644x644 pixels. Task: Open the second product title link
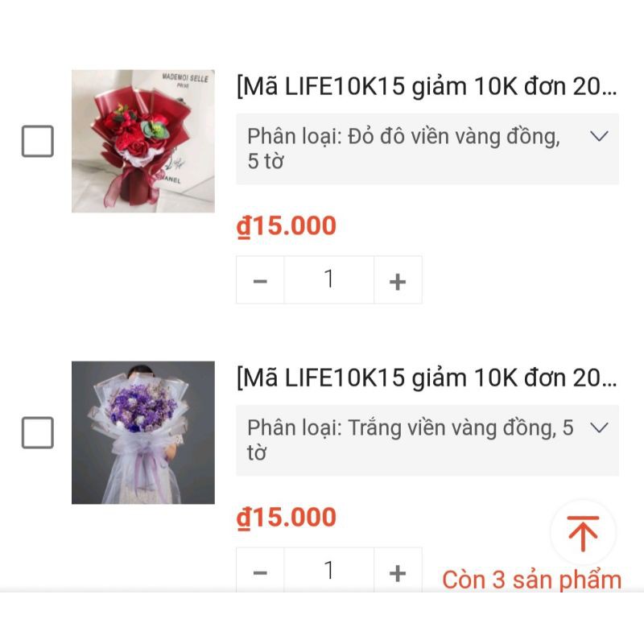coord(427,378)
